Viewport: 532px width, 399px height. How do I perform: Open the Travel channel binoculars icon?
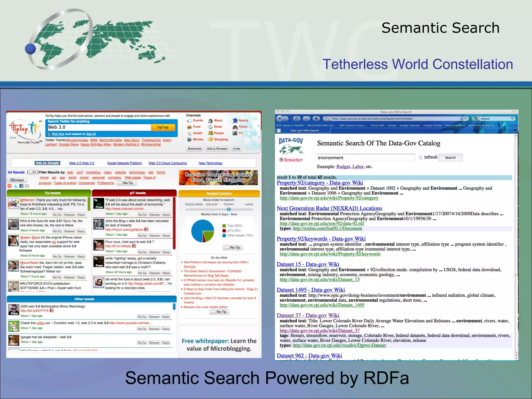point(235,127)
